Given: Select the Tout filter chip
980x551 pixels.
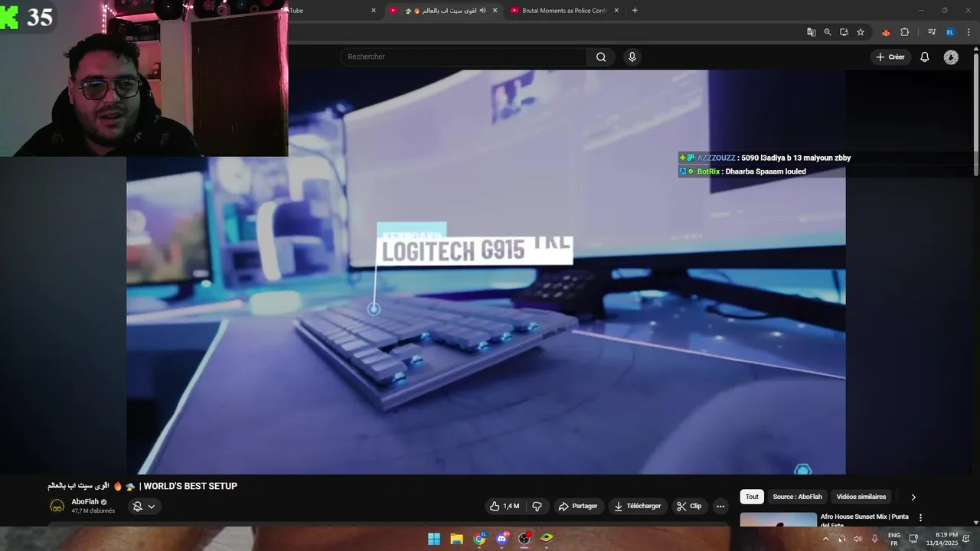Looking at the screenshot, I should (x=752, y=497).
